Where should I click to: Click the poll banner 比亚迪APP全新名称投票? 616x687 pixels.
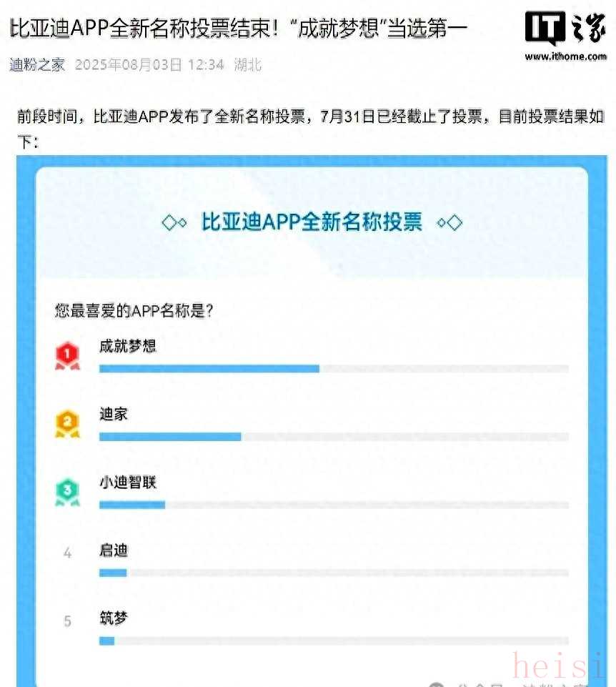[x=312, y=222]
